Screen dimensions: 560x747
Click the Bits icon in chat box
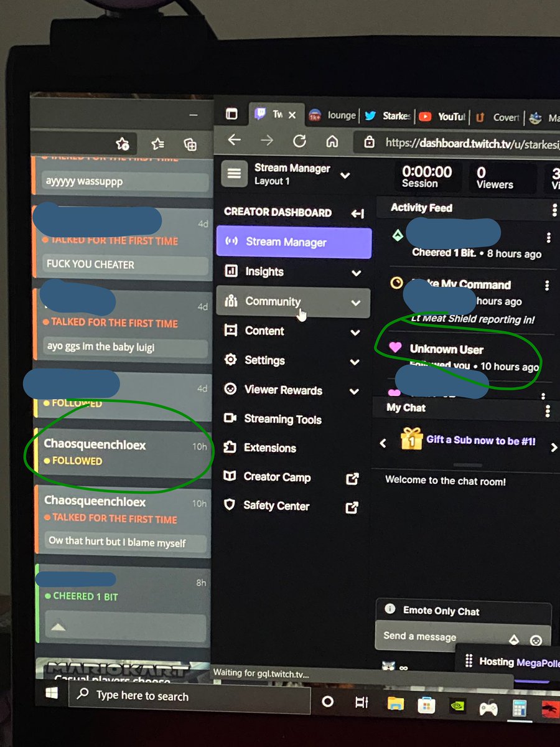point(514,639)
